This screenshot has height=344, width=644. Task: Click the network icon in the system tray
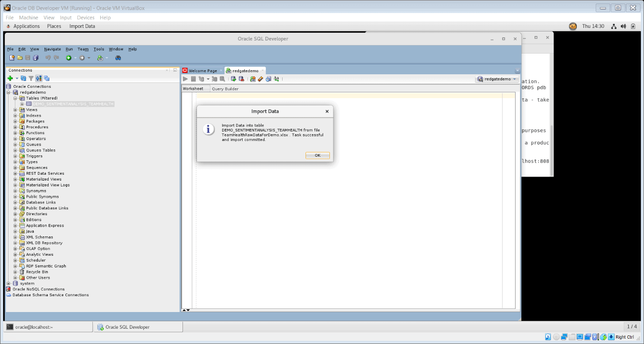coord(614,26)
